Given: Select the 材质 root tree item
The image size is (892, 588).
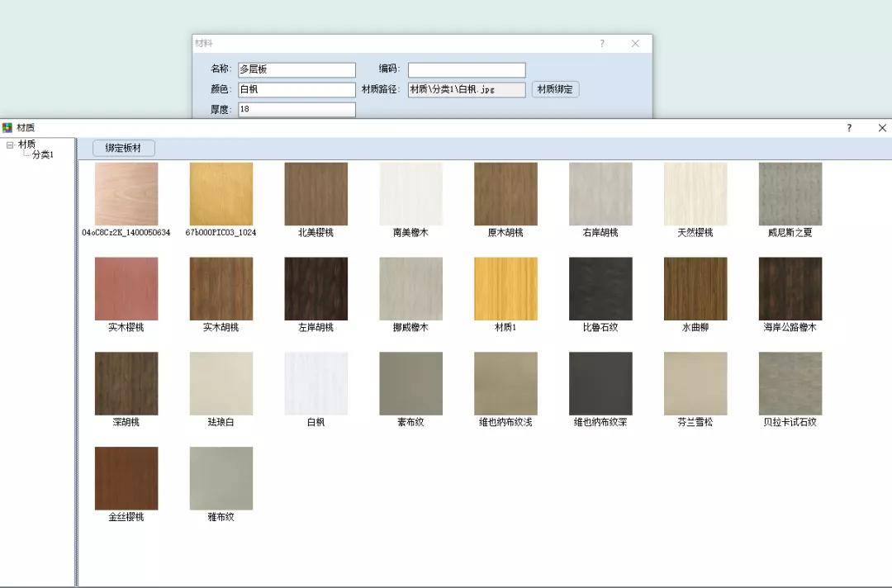Looking at the screenshot, I should point(26,145).
